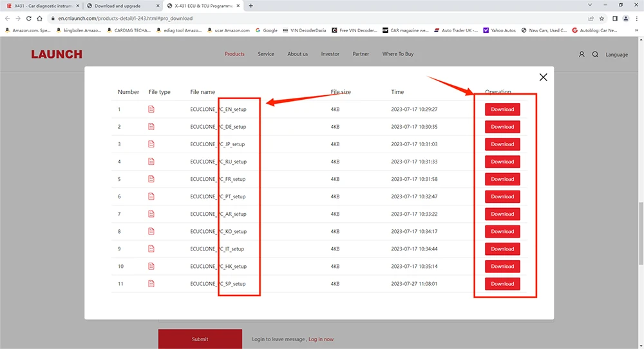Download the ECUCLONE_PC_DE_setup file

tap(502, 127)
